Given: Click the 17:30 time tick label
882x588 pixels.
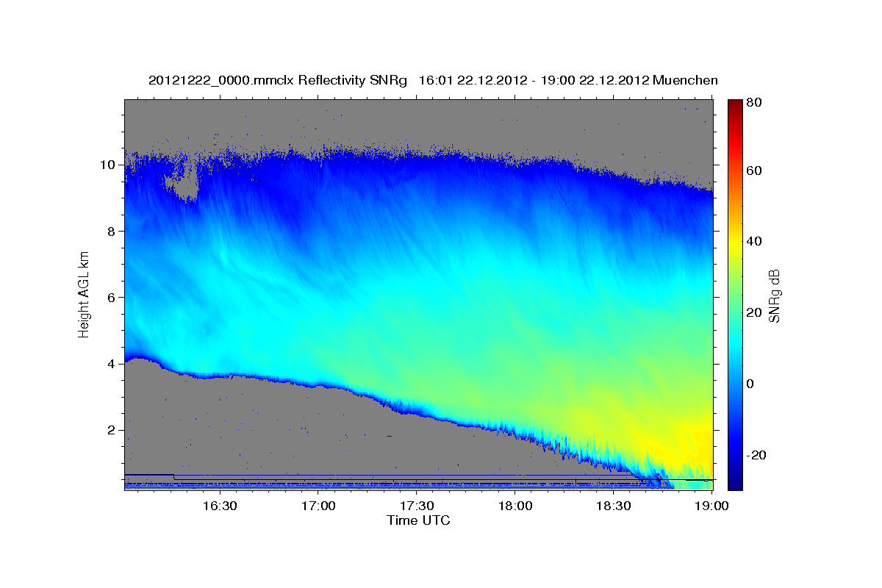Looking at the screenshot, I should pyautogui.click(x=417, y=506).
